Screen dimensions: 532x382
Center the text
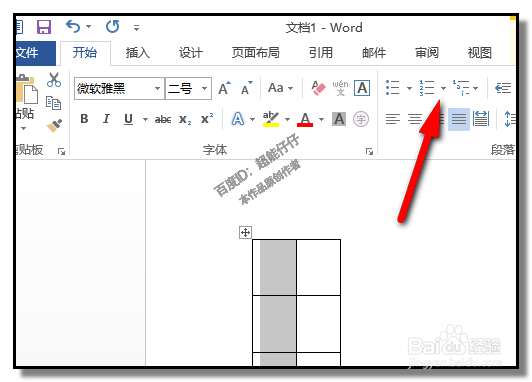point(415,119)
